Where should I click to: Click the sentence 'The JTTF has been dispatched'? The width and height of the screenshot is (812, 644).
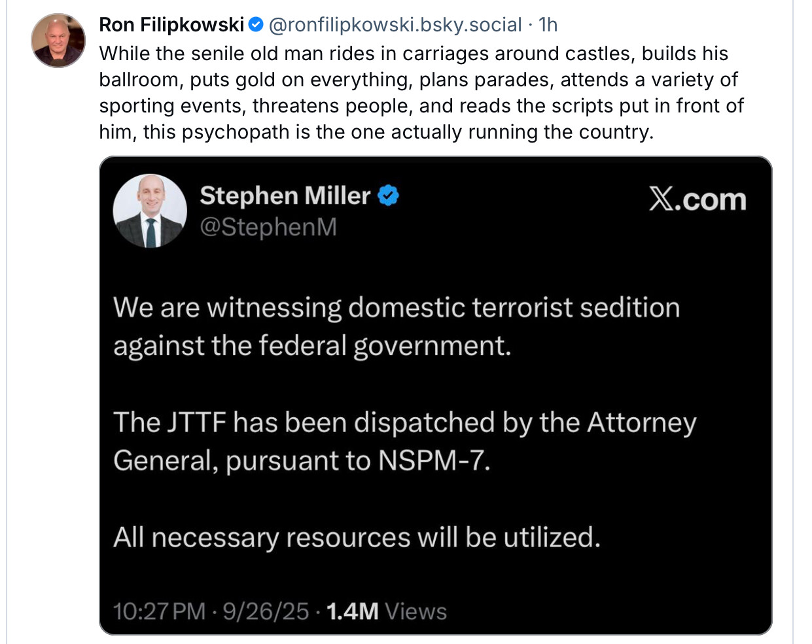coord(404,422)
